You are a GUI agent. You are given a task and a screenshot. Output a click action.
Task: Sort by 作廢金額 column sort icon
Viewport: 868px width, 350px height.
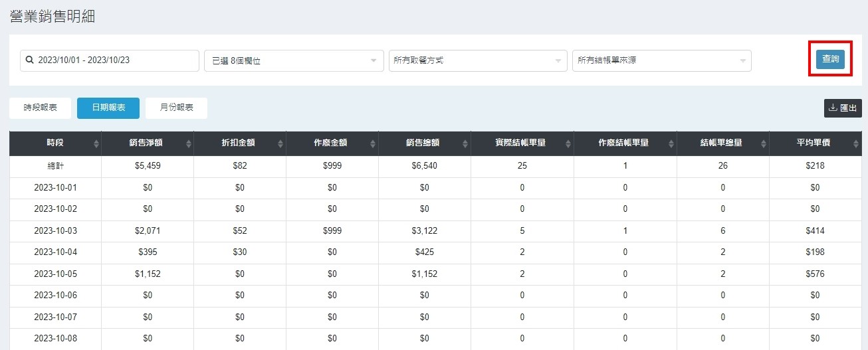pos(374,143)
